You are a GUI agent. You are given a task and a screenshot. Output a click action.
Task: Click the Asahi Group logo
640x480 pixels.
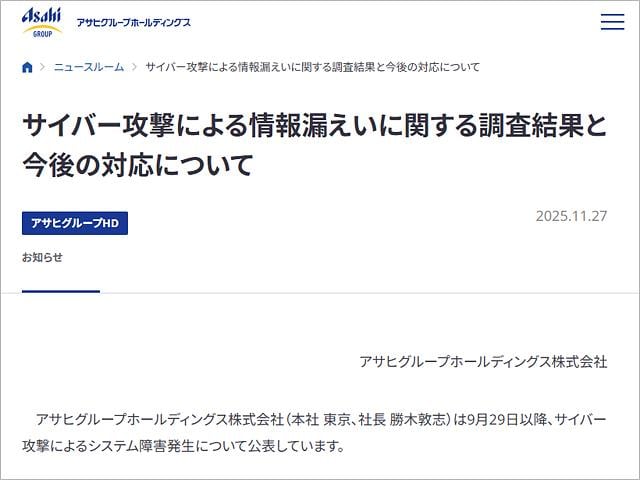click(42, 22)
